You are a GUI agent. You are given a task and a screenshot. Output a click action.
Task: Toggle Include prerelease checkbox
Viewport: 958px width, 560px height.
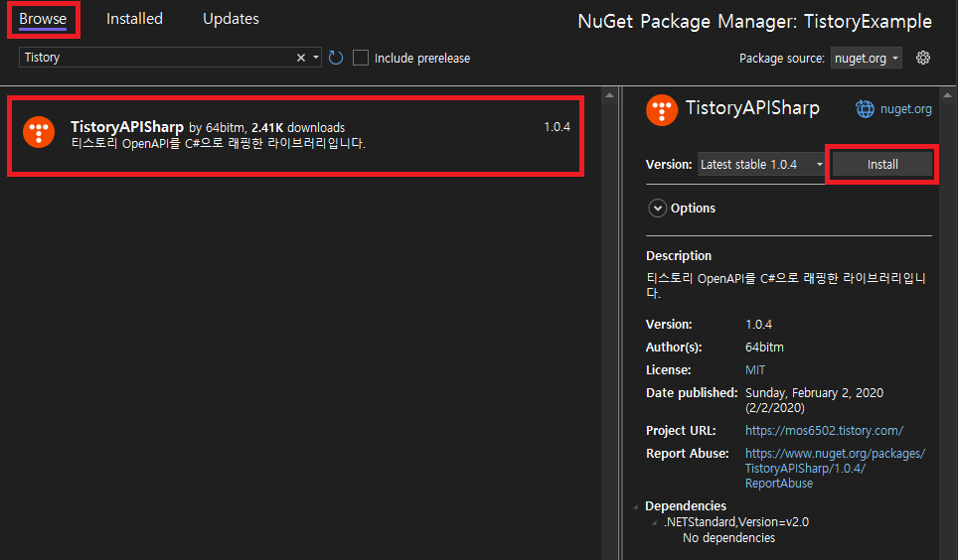click(361, 58)
